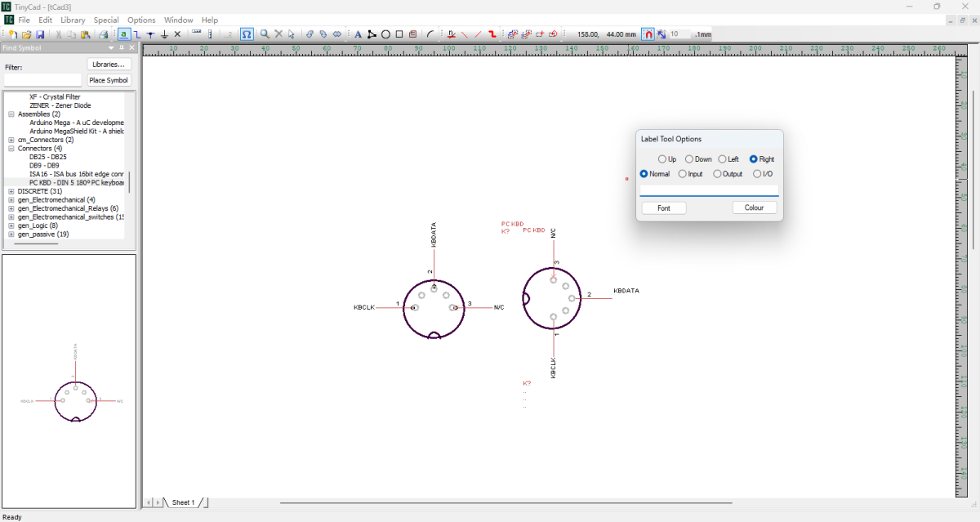Select the I/O label type radio
Viewport: 980px width, 522px height.
pyautogui.click(x=757, y=174)
